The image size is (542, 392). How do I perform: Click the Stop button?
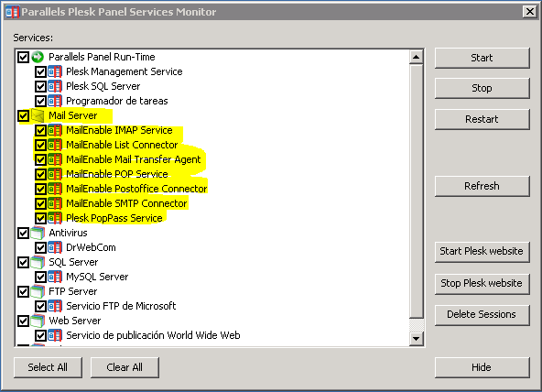click(x=482, y=88)
